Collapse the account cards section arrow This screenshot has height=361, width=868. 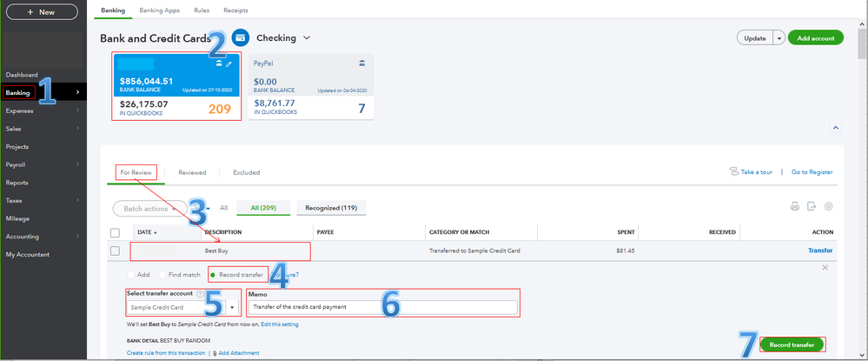click(835, 128)
